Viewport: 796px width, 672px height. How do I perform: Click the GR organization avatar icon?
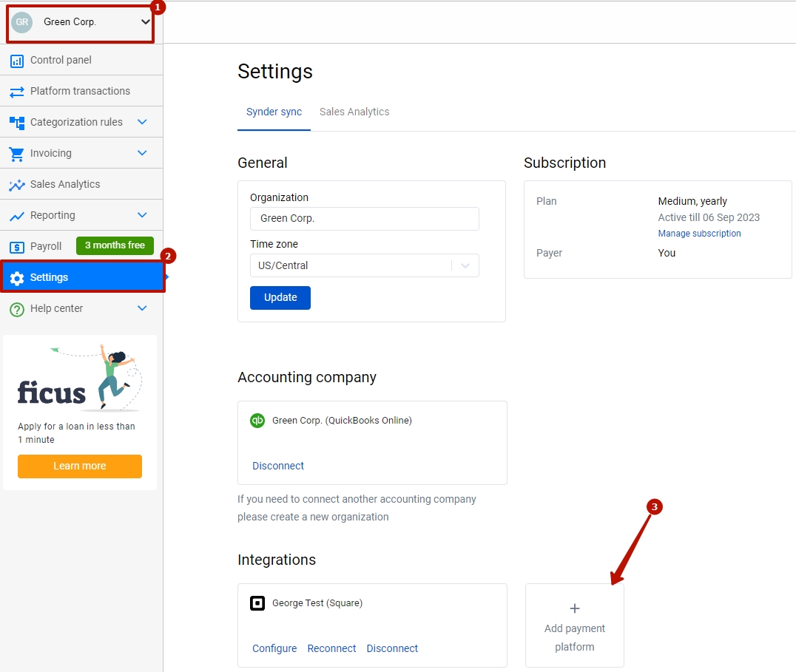(22, 22)
